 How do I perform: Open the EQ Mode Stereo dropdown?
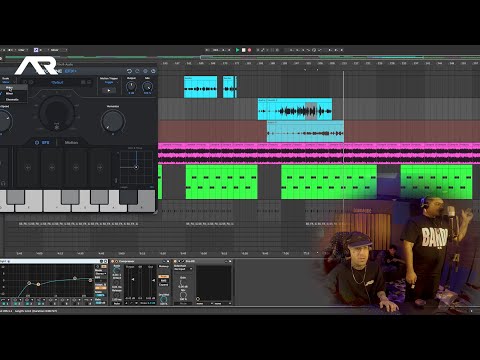pos(100,274)
